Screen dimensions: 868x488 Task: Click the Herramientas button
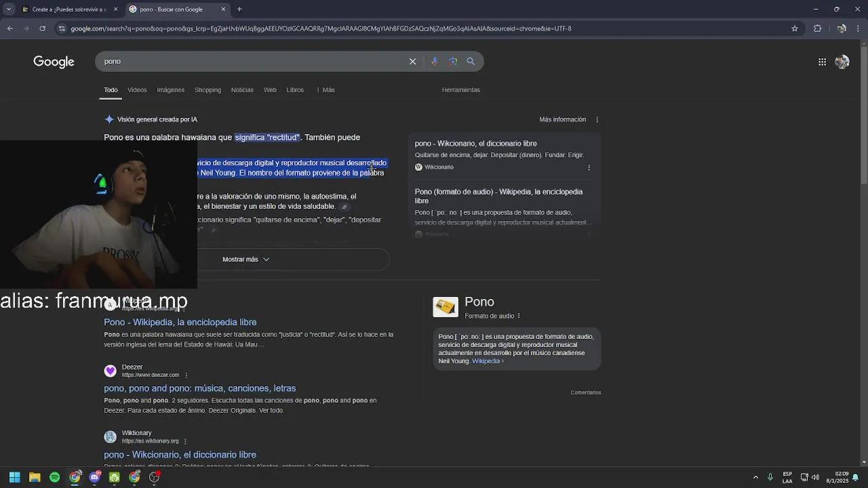(x=460, y=90)
